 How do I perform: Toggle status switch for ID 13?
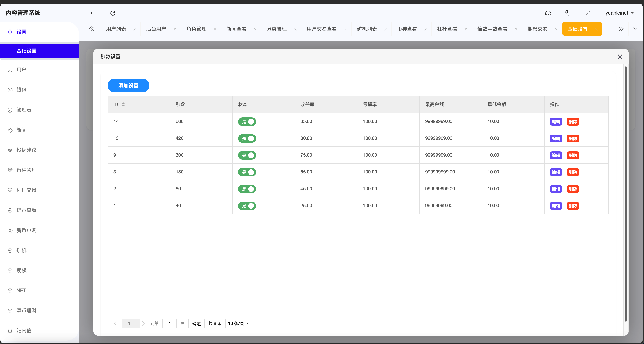(x=247, y=138)
